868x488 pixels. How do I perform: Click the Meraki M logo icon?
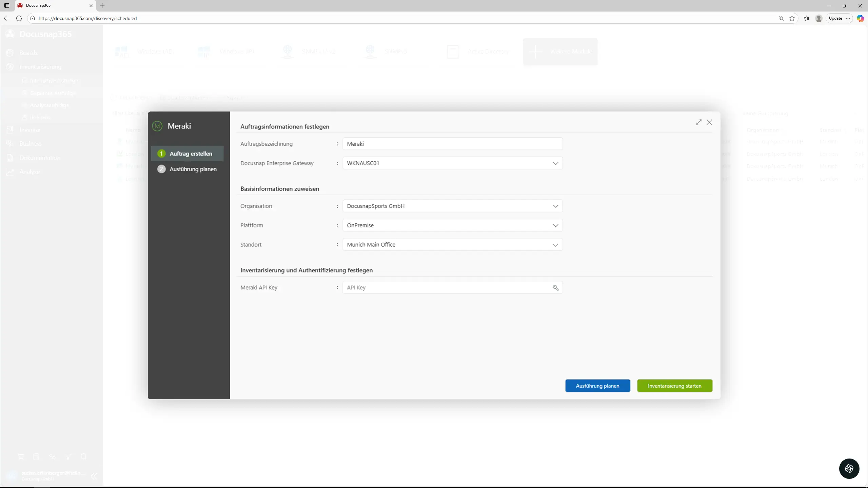click(157, 126)
